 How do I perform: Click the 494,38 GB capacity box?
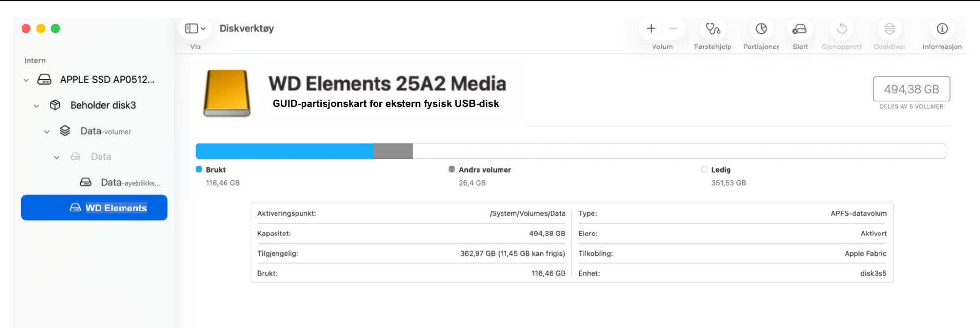(911, 89)
